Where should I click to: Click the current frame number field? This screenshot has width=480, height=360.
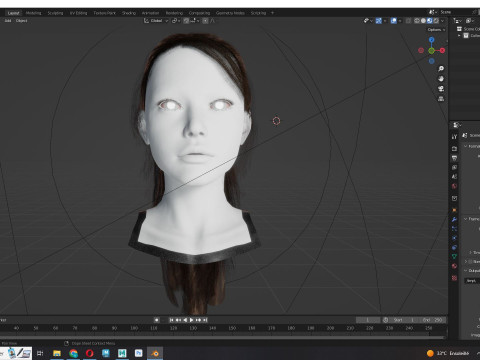368,320
